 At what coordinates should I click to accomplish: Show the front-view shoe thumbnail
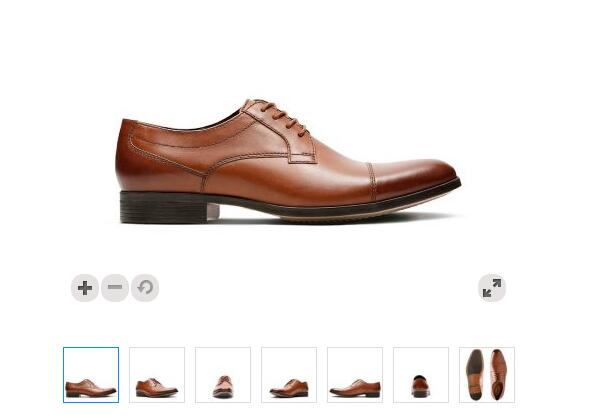click(223, 375)
